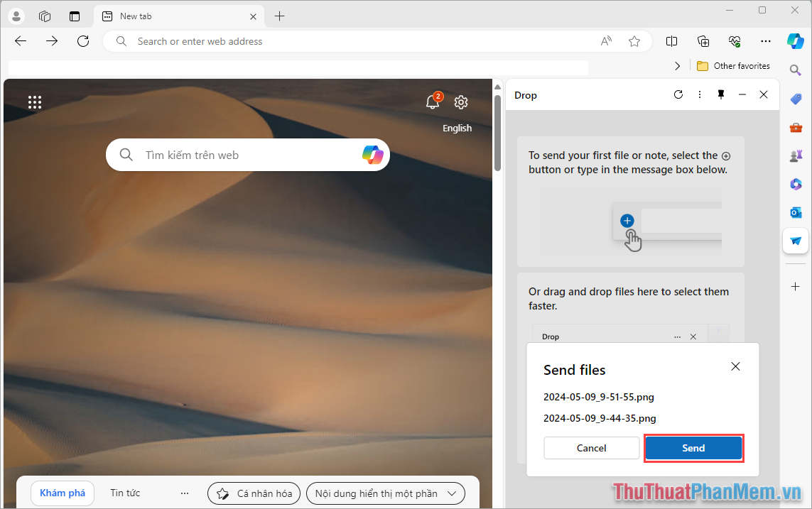Open Drop panel's more options menu
812x509 pixels.
coord(699,94)
